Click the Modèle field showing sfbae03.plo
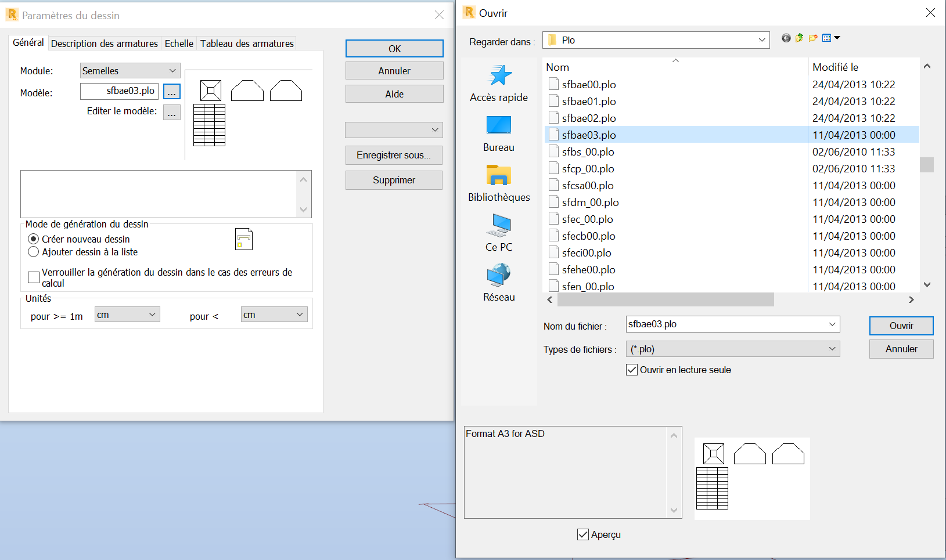 tap(119, 91)
